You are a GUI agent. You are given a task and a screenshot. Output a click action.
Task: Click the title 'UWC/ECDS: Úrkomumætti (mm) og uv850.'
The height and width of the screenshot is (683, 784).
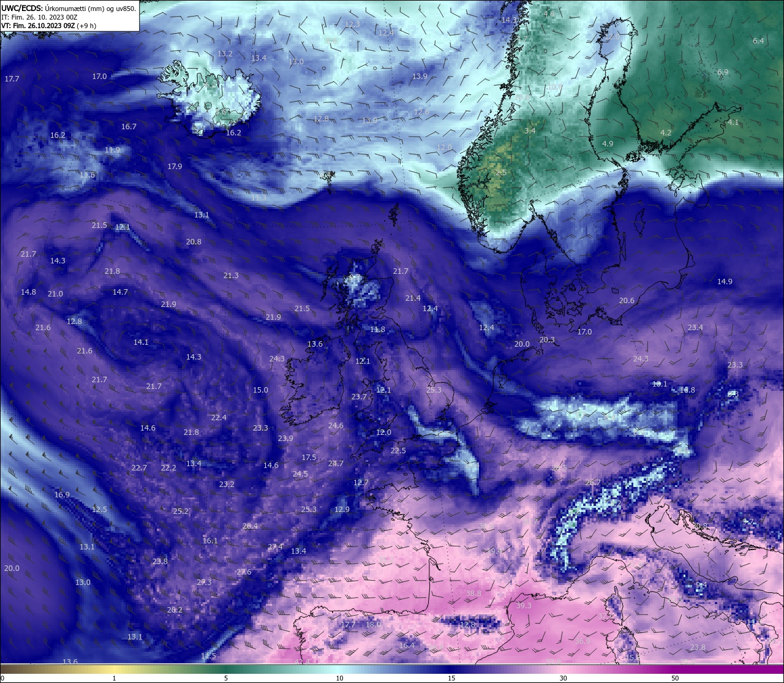[69, 9]
